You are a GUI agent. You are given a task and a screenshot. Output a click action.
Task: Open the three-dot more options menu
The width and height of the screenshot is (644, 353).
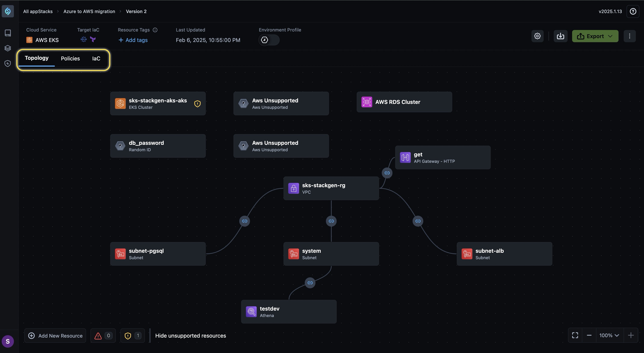629,36
